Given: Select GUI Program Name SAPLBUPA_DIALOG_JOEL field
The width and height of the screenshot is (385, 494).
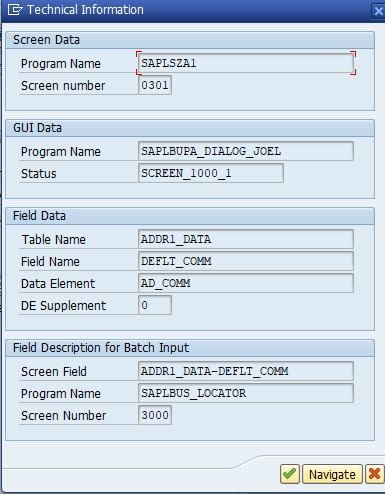Looking at the screenshot, I should [246, 151].
